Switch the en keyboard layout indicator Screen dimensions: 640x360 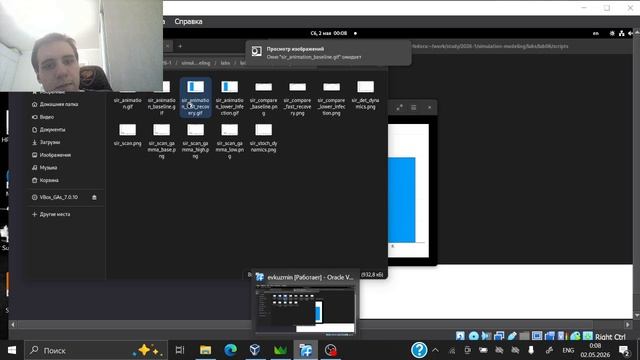point(596,33)
